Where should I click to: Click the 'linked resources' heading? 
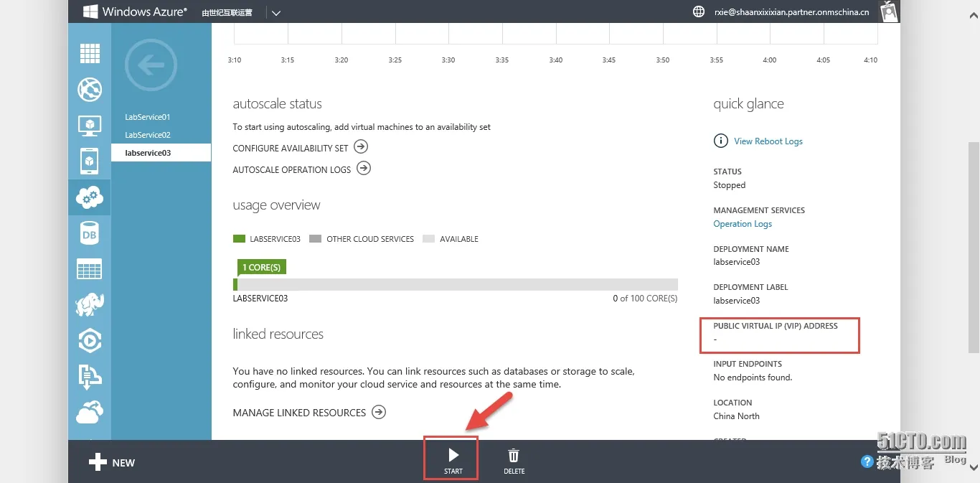click(278, 334)
